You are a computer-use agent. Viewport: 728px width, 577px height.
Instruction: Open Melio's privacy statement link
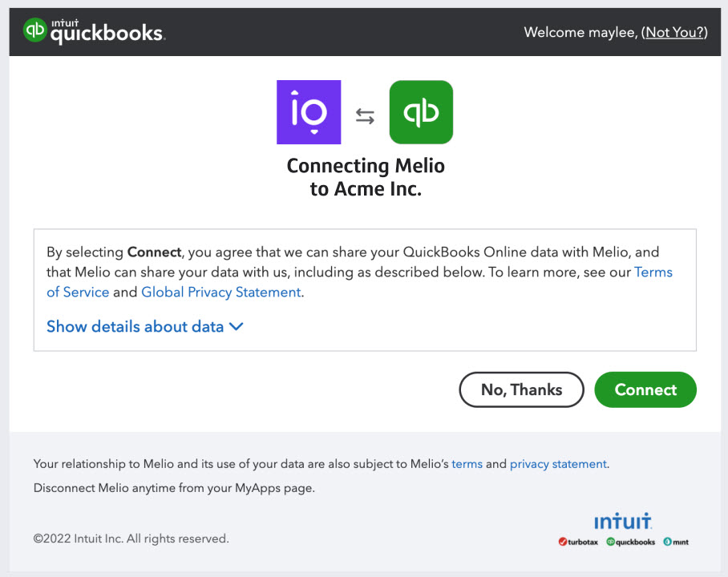point(558,463)
